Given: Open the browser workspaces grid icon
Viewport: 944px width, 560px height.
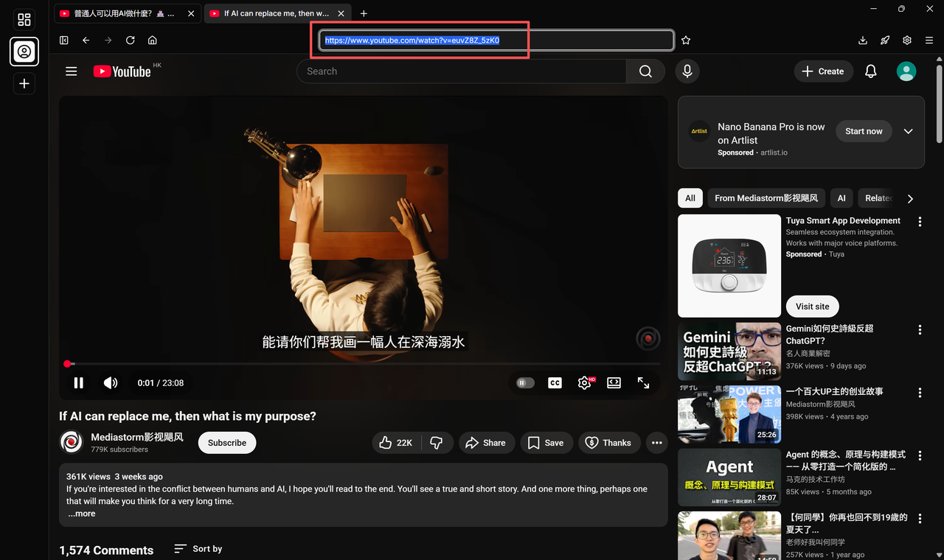Looking at the screenshot, I should point(24,19).
